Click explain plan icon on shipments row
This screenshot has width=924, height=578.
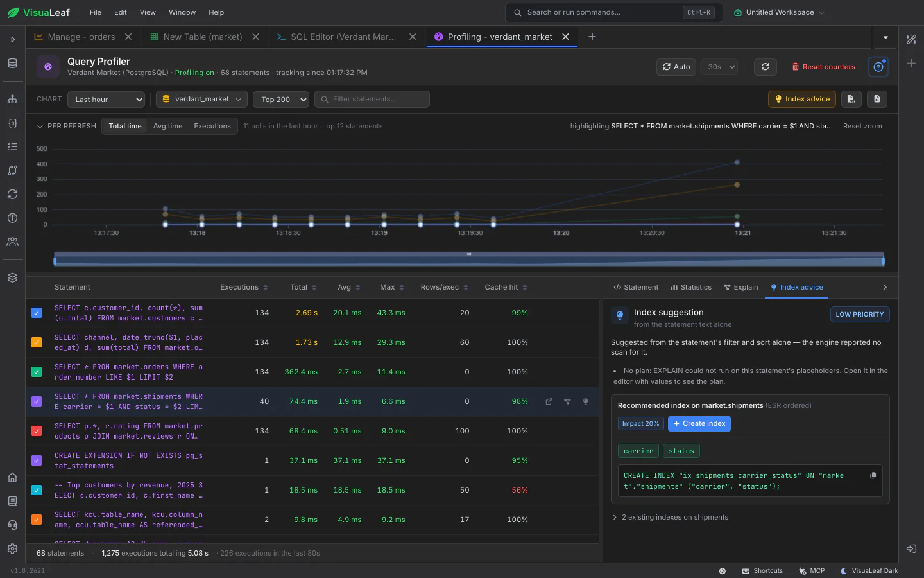pos(567,402)
